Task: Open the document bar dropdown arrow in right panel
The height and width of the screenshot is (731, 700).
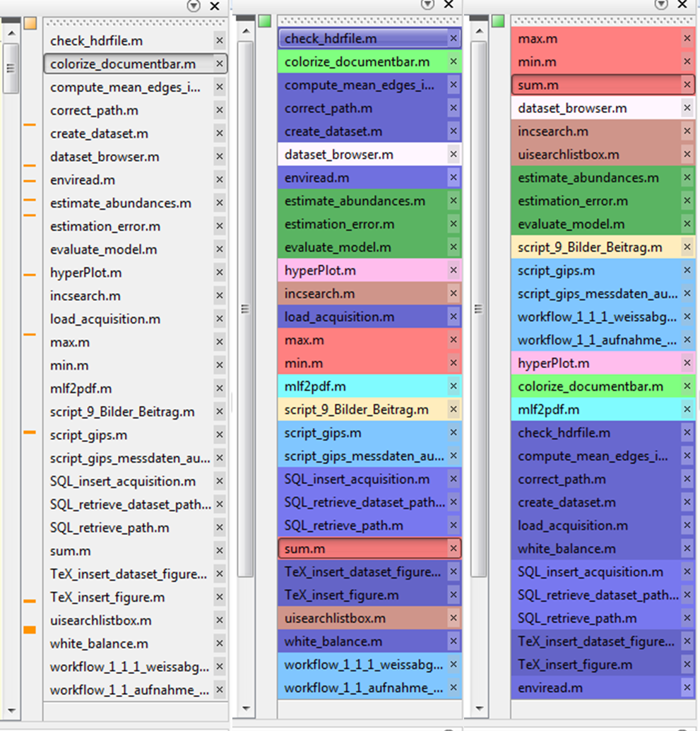Action: click(x=661, y=4)
